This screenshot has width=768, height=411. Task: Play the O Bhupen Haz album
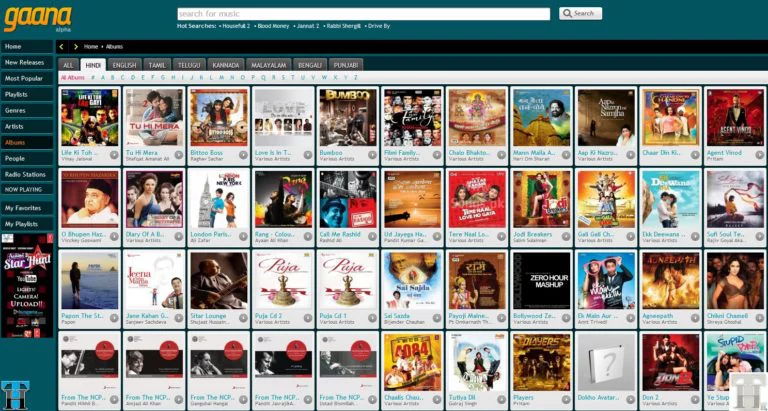pyautogui.click(x=114, y=236)
